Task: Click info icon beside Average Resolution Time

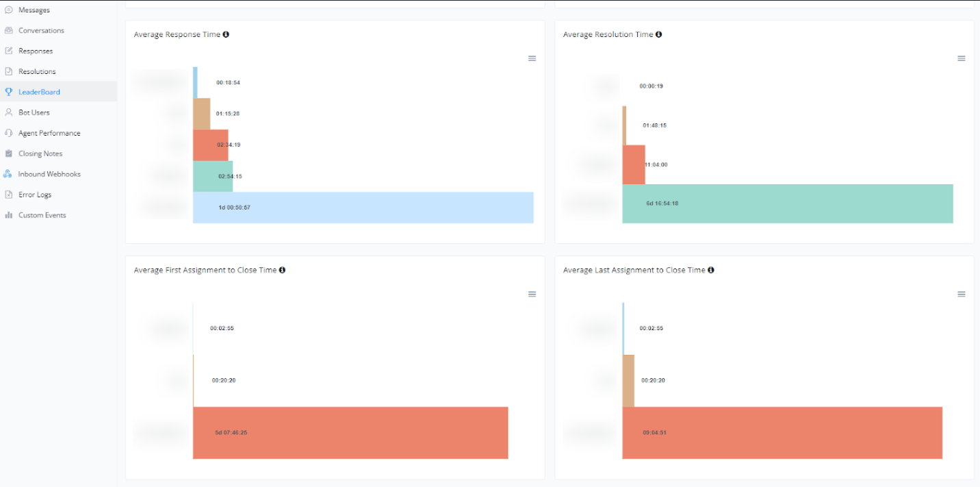Action: [x=658, y=34]
